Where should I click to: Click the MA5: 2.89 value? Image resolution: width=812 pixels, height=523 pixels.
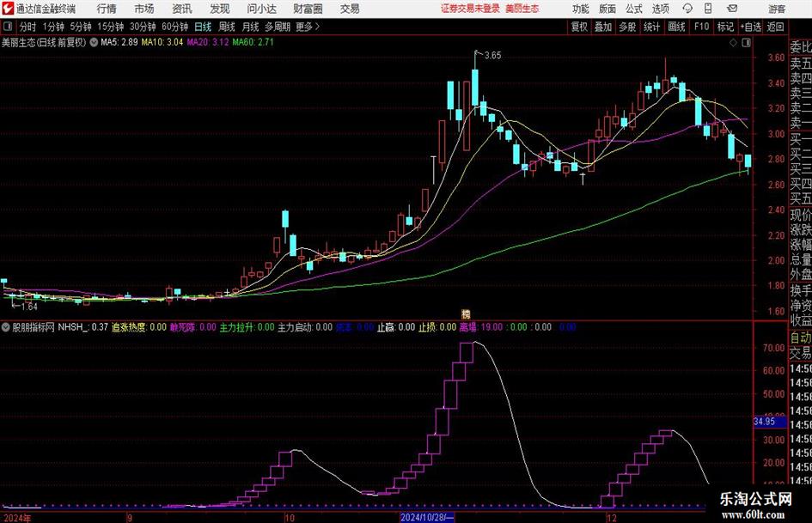tap(119, 42)
